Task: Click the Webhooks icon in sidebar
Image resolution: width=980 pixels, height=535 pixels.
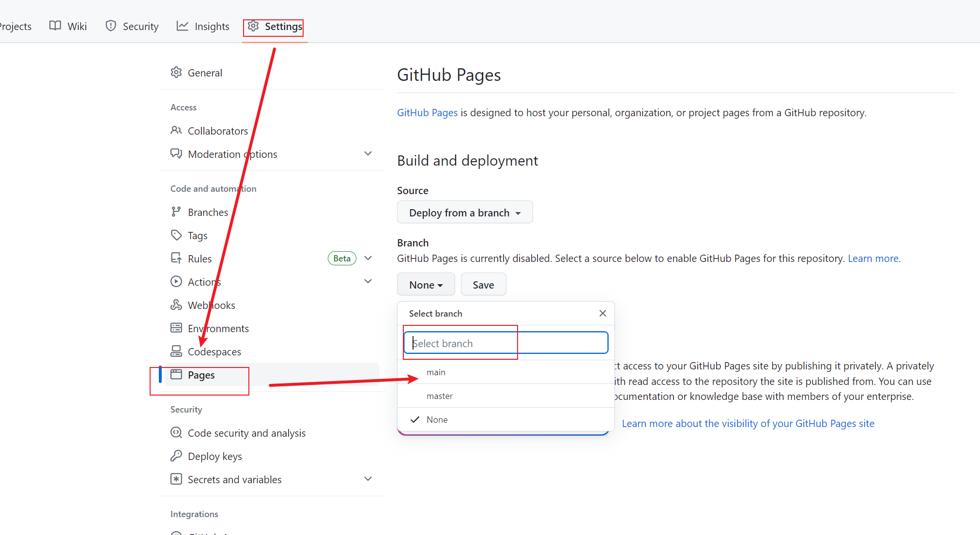Action: pyautogui.click(x=176, y=305)
